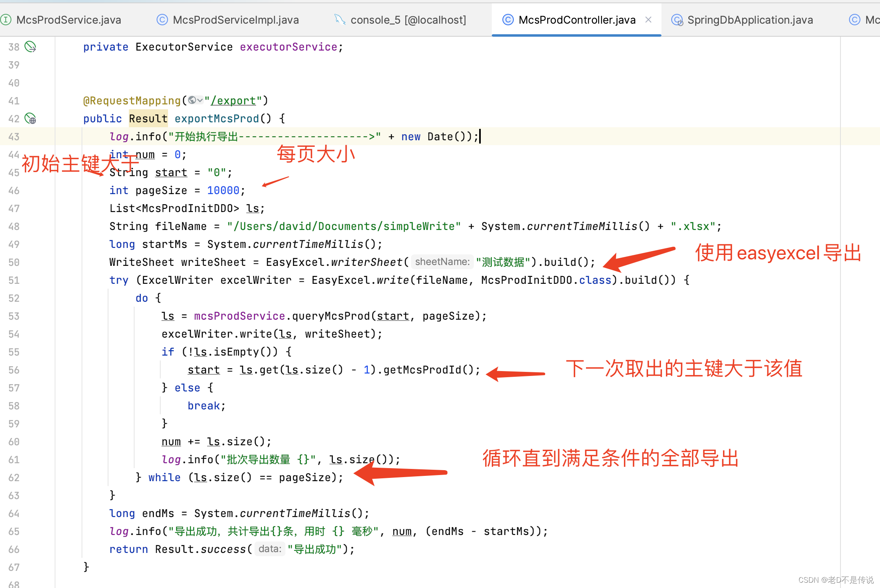Click the web endpoint gutter icon at exportMcsProd
The height and width of the screenshot is (588, 880).
[x=30, y=119]
